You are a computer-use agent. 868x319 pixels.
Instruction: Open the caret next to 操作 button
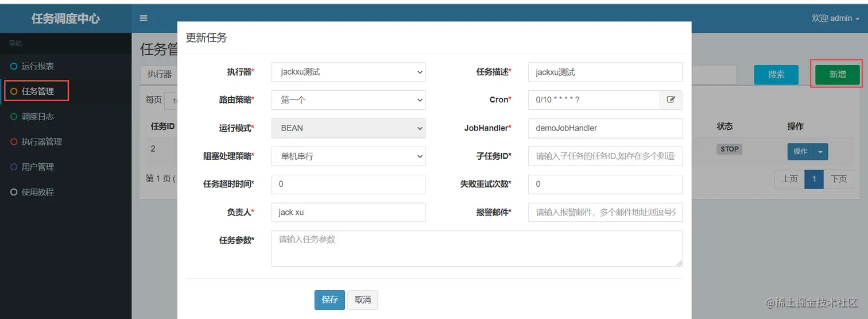[x=820, y=152]
